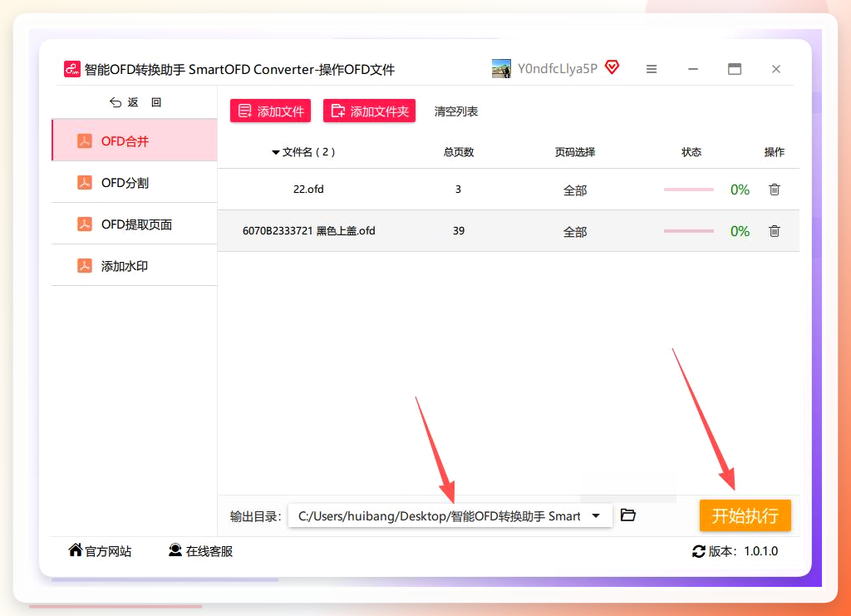Click the 添加文件夹 button
The width and height of the screenshot is (851, 616).
click(x=369, y=111)
